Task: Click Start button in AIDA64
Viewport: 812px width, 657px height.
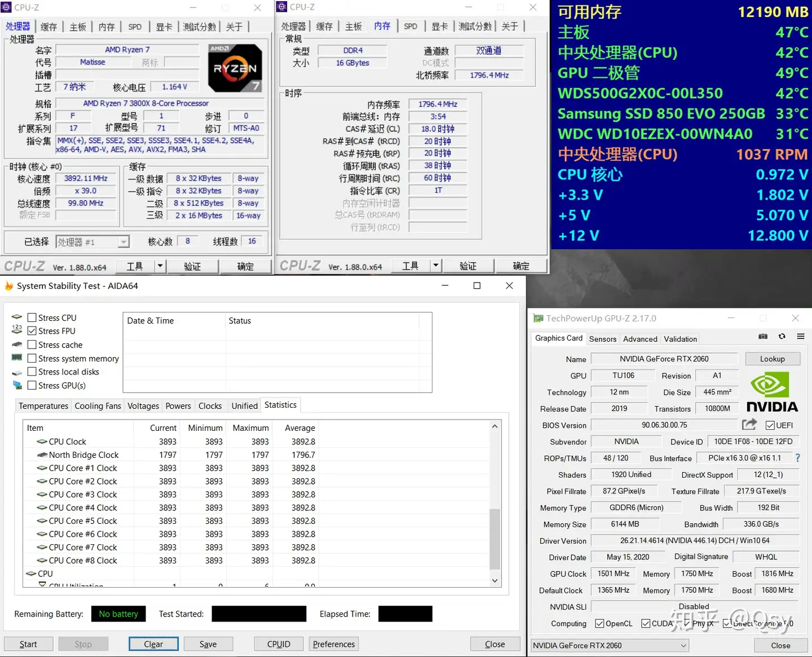Action: (x=28, y=644)
